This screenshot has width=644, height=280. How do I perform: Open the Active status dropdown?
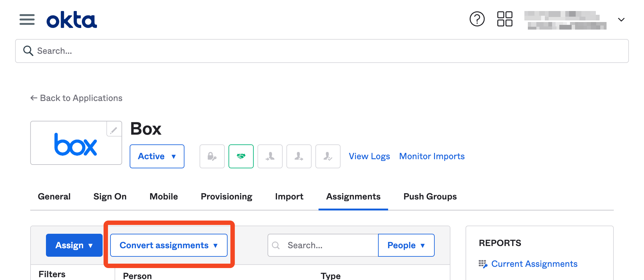tap(157, 156)
